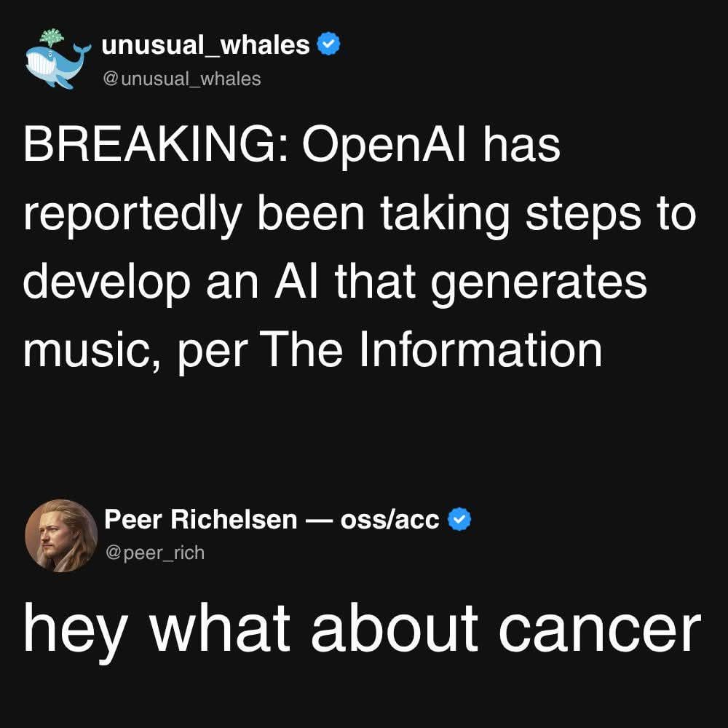The width and height of the screenshot is (728, 728).
Task: Click 'The Information' in the tweet text
Action: click(430, 349)
